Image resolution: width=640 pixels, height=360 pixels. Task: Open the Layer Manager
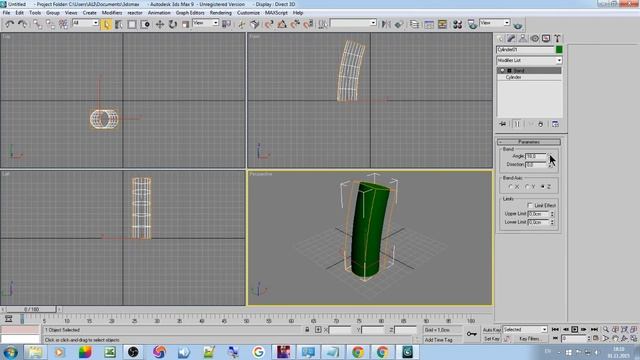414,24
